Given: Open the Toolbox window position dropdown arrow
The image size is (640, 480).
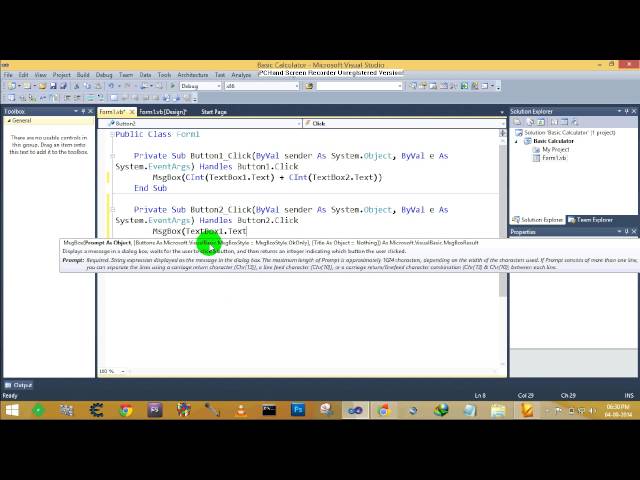Looking at the screenshot, I should point(76,111).
